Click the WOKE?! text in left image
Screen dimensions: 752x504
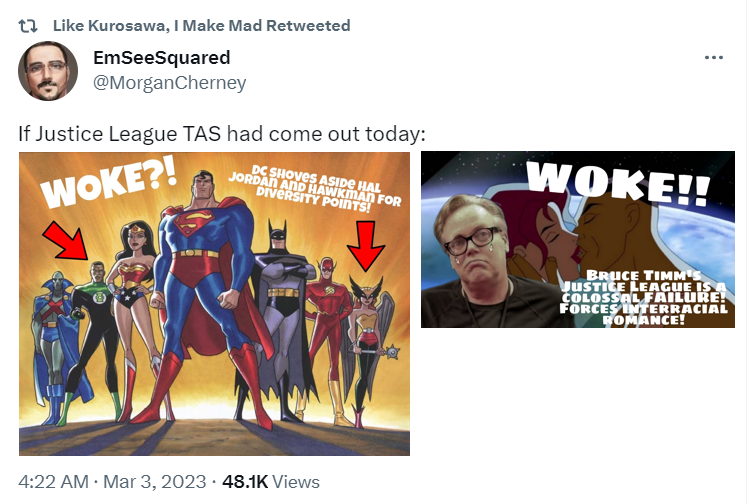click(108, 184)
